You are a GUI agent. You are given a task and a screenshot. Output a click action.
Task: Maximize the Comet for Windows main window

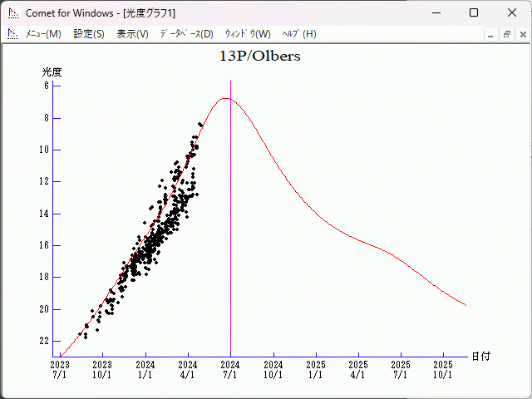pyautogui.click(x=474, y=12)
